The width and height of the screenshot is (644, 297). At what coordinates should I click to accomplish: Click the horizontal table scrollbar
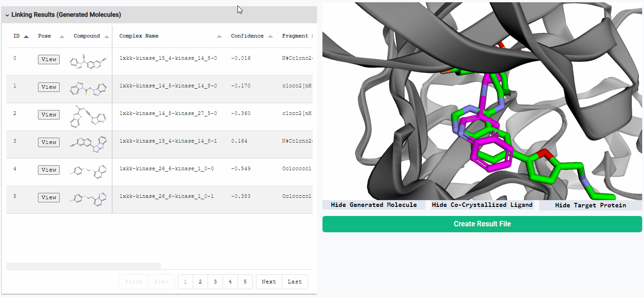click(84, 266)
